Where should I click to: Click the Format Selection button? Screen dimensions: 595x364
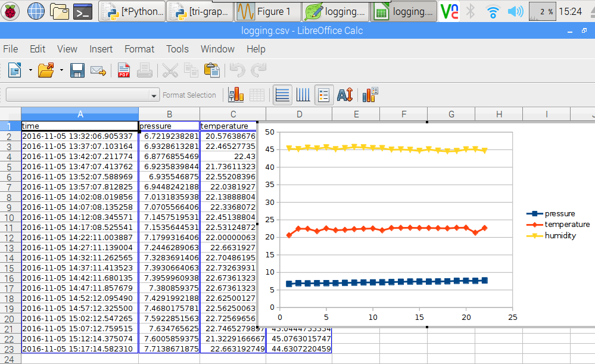[x=189, y=95]
